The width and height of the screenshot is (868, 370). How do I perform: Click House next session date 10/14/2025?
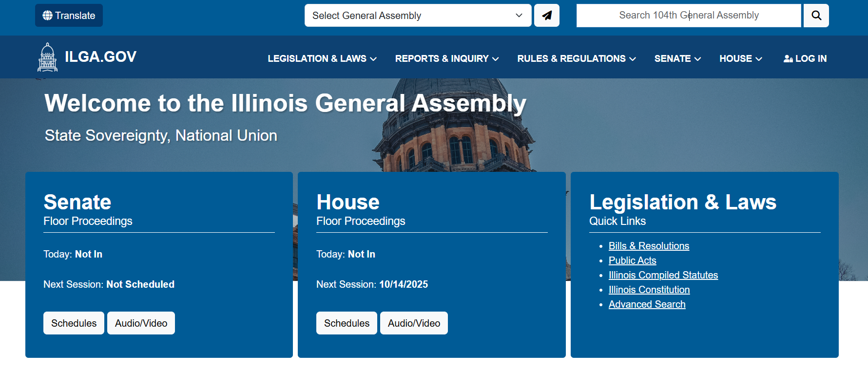[x=404, y=284]
